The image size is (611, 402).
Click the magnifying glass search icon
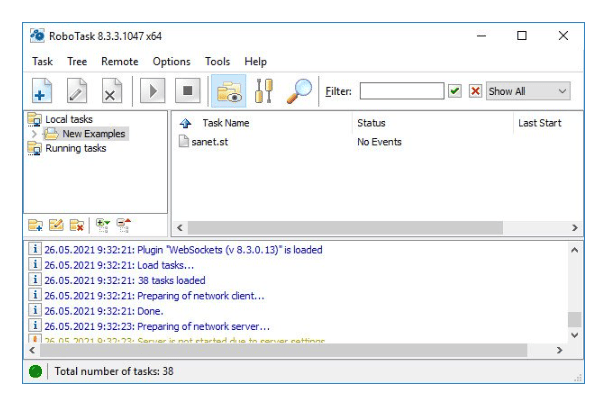299,91
